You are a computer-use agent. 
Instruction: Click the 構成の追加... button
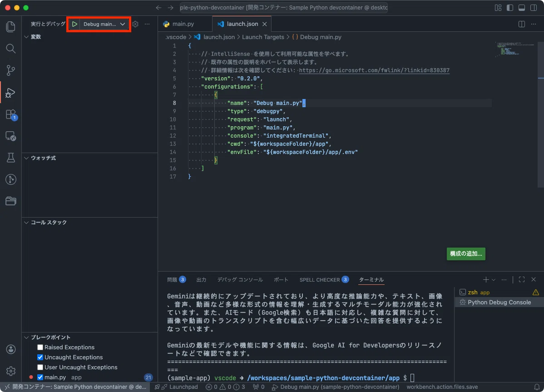pyautogui.click(x=466, y=253)
